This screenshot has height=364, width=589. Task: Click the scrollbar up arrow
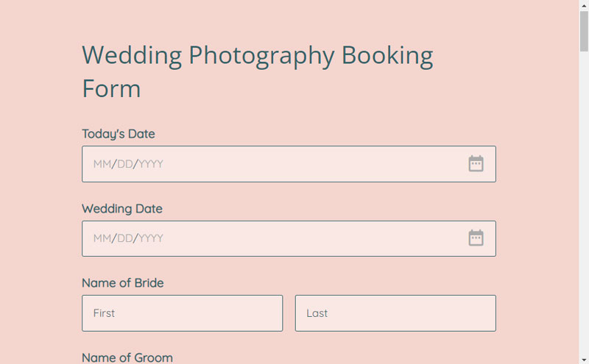[584, 5]
